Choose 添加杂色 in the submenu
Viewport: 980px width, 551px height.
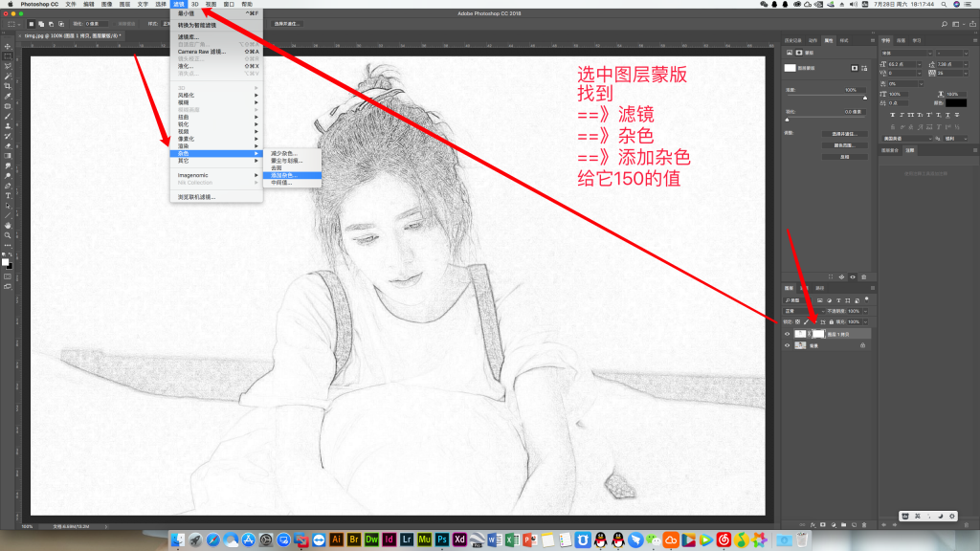coord(293,176)
